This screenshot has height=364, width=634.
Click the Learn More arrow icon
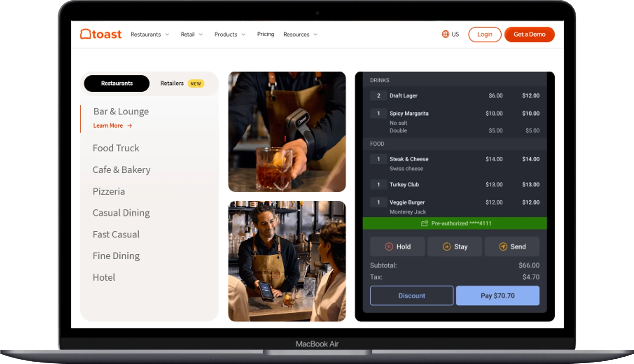tap(130, 126)
